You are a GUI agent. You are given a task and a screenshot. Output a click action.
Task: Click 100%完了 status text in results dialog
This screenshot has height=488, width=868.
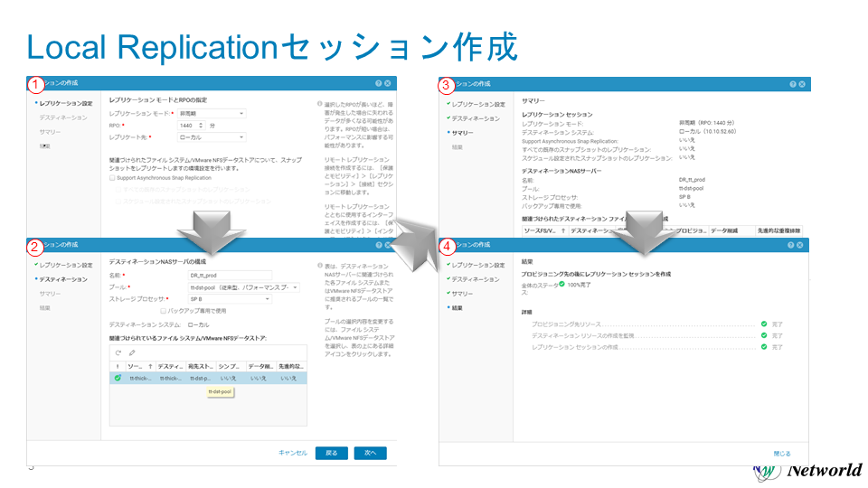(579, 285)
